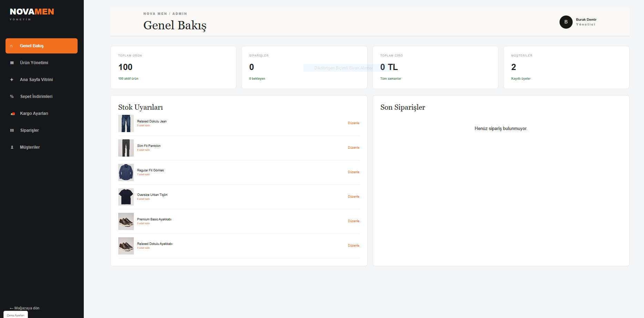
Task: Click the 'Tüm zamanlar' text
Action: pyautogui.click(x=391, y=79)
